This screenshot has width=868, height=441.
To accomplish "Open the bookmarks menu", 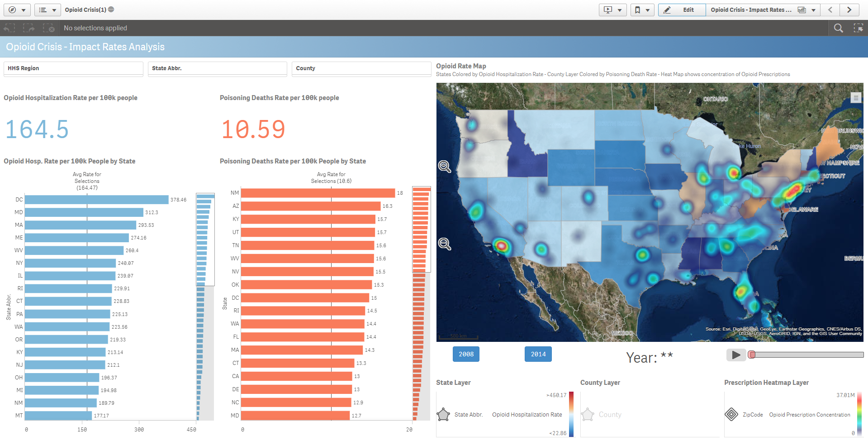I will coord(642,10).
